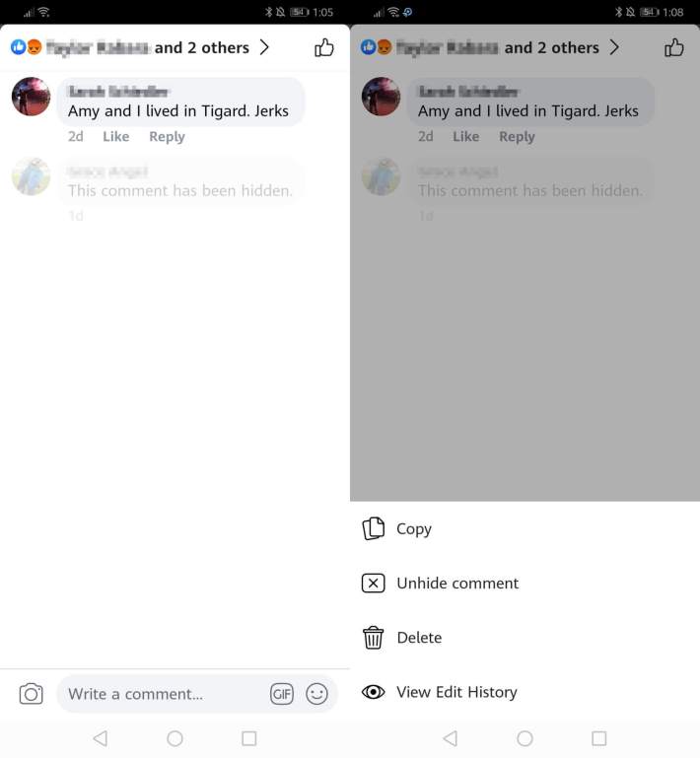This screenshot has width=700, height=758.
Task: Open the emoji smiley picker
Action: [x=316, y=694]
